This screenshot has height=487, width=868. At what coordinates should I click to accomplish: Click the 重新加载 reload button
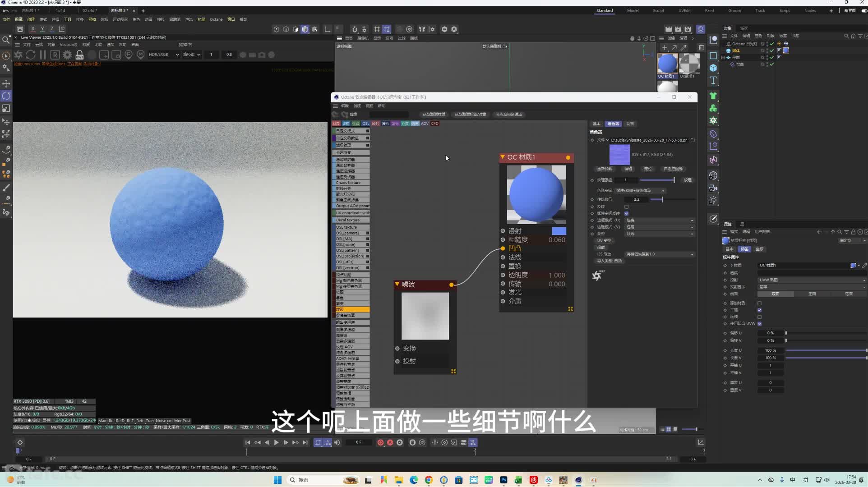[605, 169]
